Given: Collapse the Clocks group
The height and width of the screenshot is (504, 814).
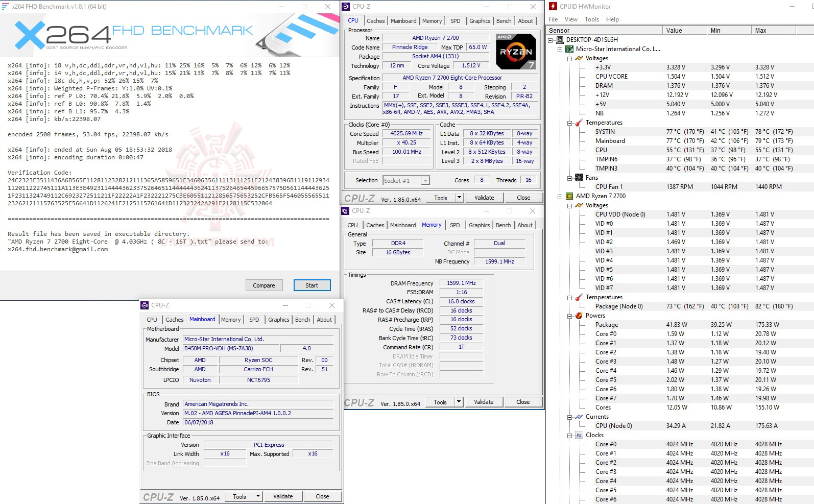Looking at the screenshot, I should [x=570, y=435].
